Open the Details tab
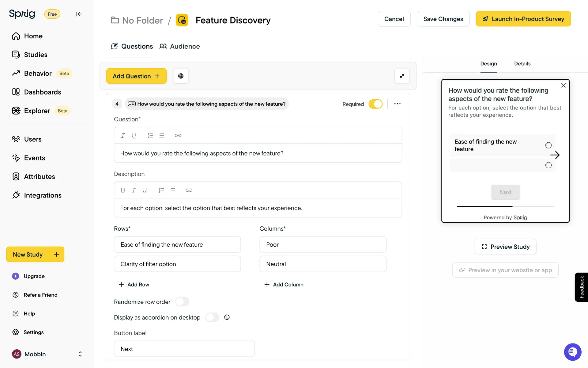The image size is (588, 368). pos(522,64)
